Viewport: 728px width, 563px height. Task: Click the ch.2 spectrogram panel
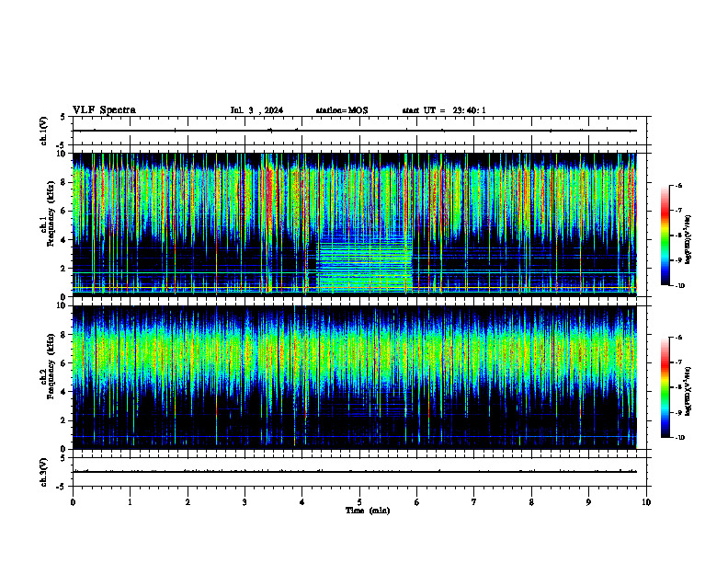coord(354,377)
